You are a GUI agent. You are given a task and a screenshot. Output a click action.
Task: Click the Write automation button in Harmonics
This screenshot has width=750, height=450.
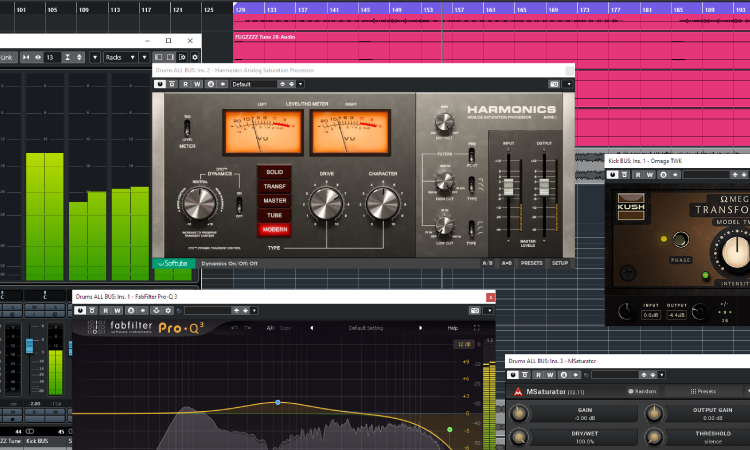coord(198,85)
